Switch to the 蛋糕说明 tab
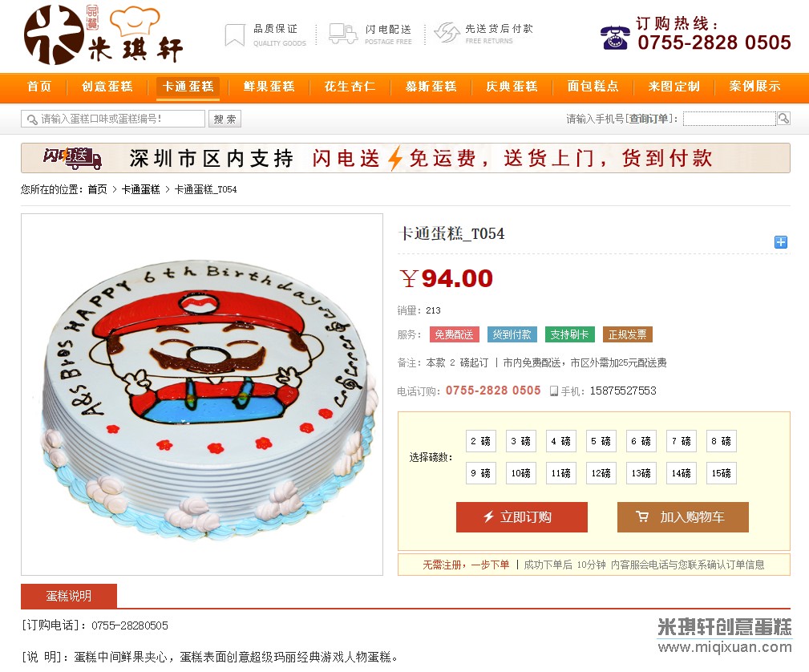809x672 pixels. coord(69,596)
